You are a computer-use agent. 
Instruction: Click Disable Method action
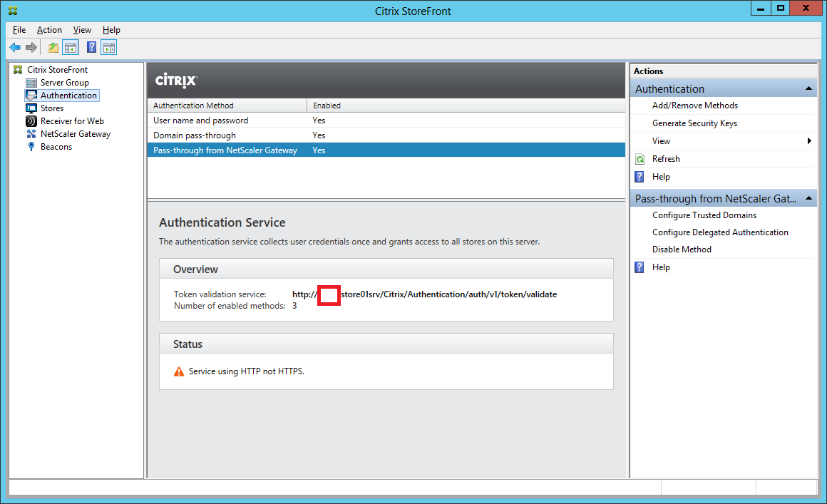[682, 250]
